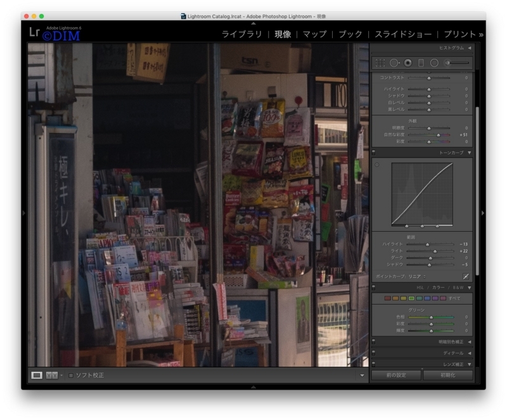Show the bottom filmstrip panel
Image resolution: width=507 pixels, height=420 pixels.
point(253,386)
